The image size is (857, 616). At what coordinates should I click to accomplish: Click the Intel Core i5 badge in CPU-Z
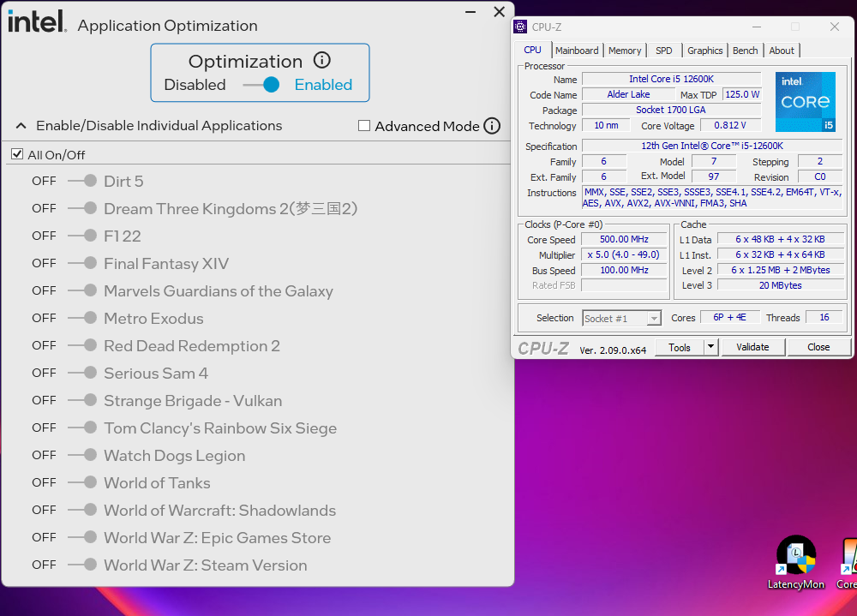click(x=805, y=102)
